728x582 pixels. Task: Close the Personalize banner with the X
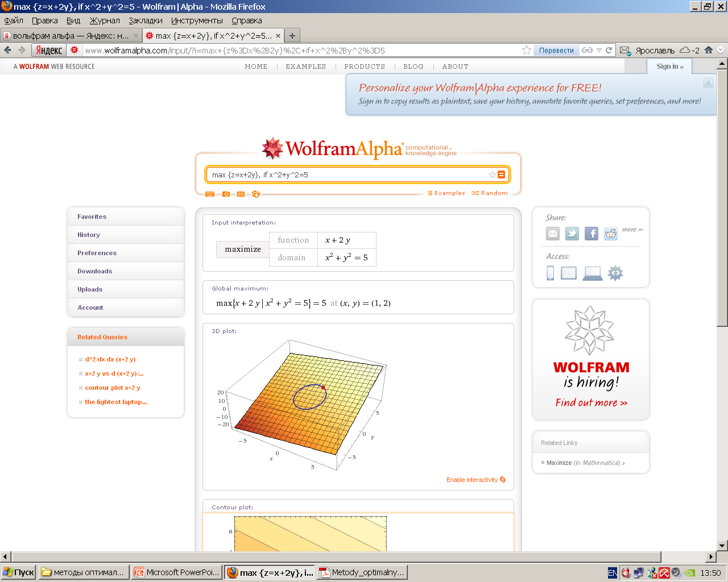tap(708, 83)
